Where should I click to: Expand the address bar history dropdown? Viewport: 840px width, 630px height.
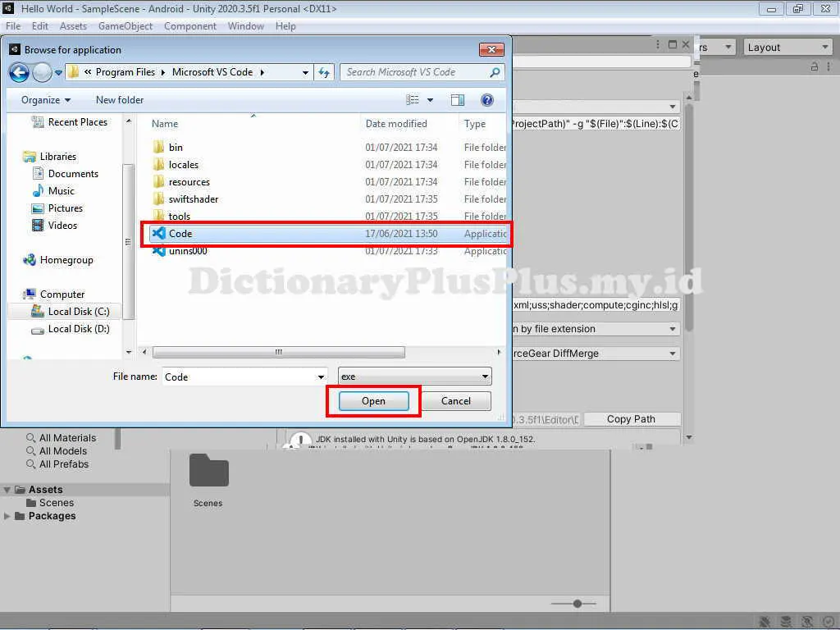(x=305, y=72)
